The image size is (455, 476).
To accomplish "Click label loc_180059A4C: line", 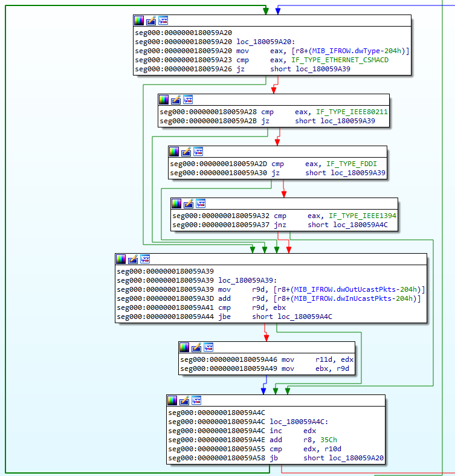I will [x=299, y=422].
